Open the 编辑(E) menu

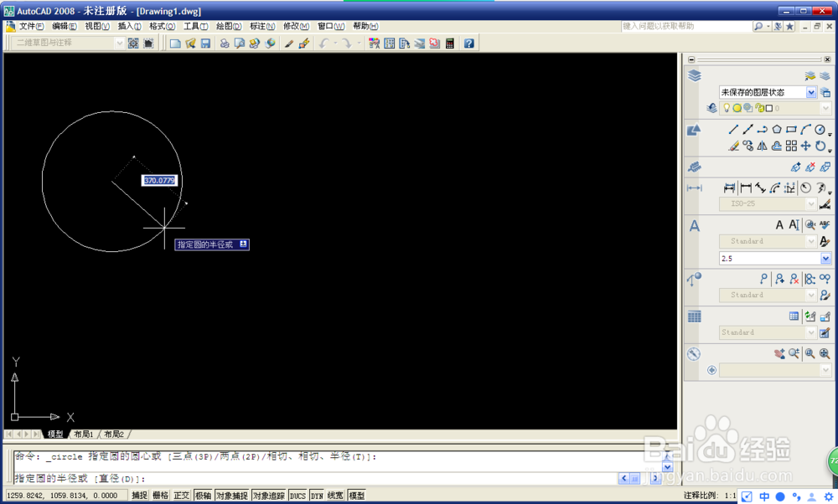click(x=65, y=26)
